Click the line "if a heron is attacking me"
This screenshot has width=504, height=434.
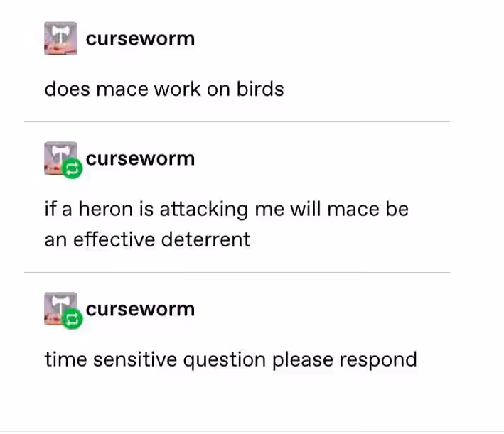click(x=165, y=209)
